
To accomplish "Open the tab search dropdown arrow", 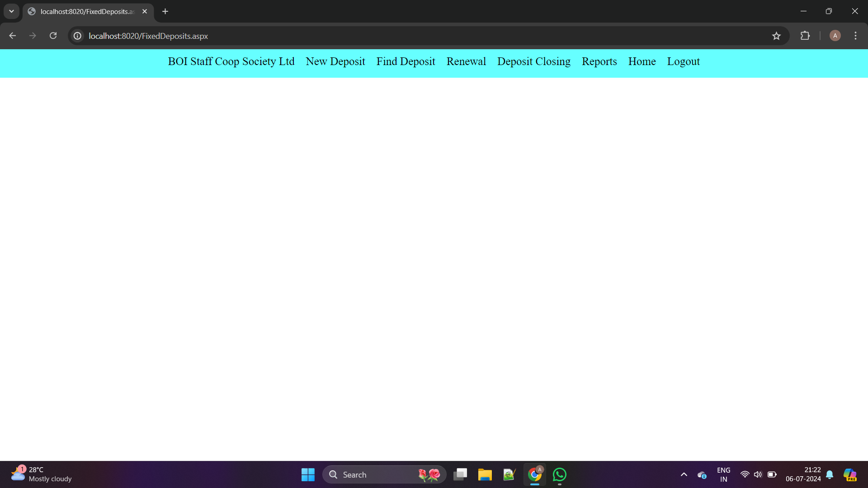I will (x=11, y=11).
